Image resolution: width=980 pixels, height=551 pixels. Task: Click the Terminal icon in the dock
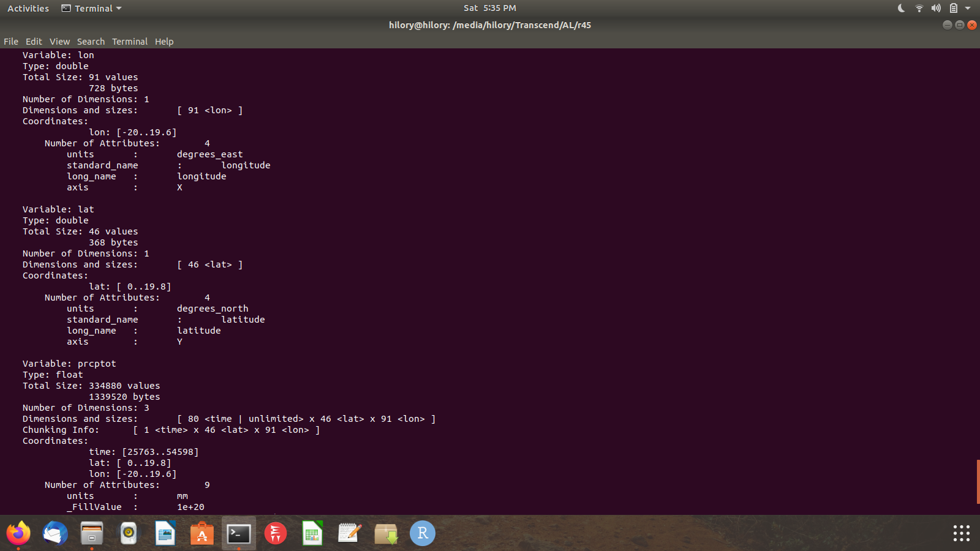tap(239, 533)
